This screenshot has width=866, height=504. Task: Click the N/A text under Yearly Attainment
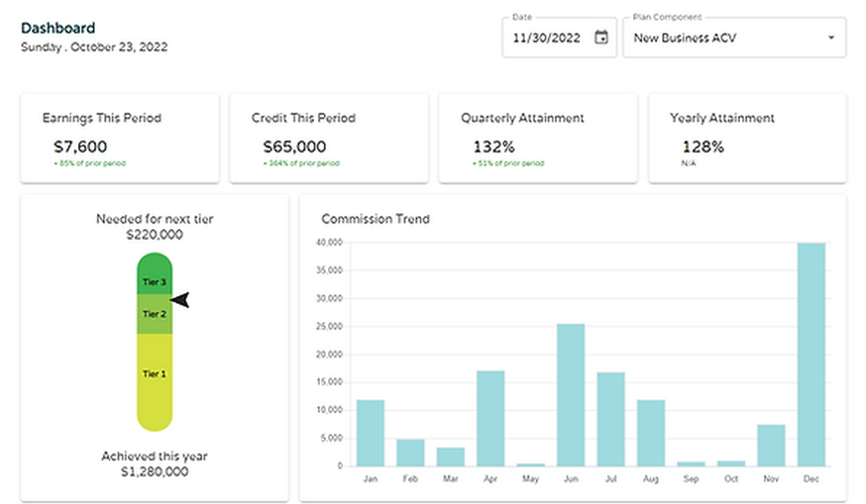click(688, 164)
